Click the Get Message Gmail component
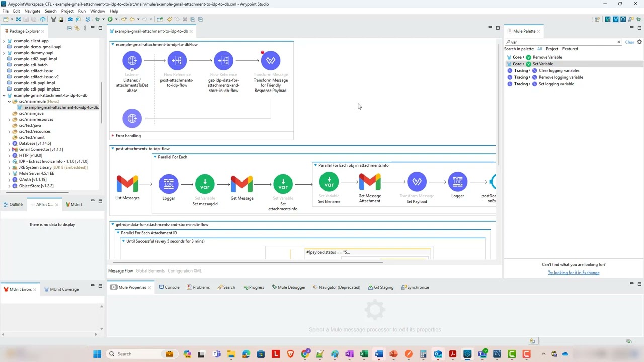 click(x=242, y=184)
